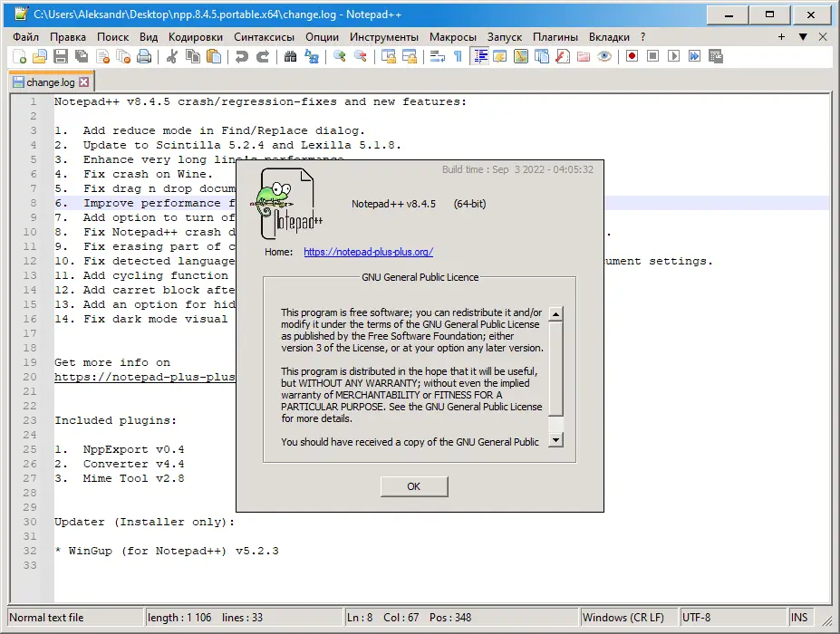Redo the action with the toolbar arrow

(263, 56)
